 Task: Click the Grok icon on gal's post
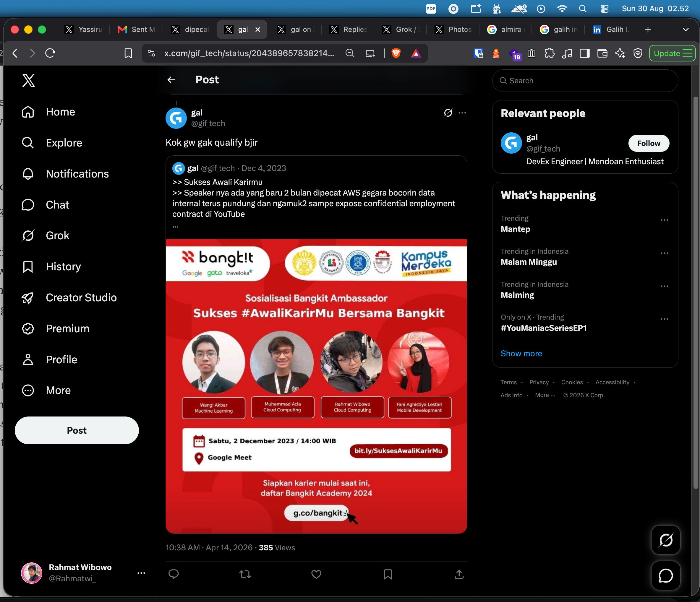pyautogui.click(x=448, y=113)
